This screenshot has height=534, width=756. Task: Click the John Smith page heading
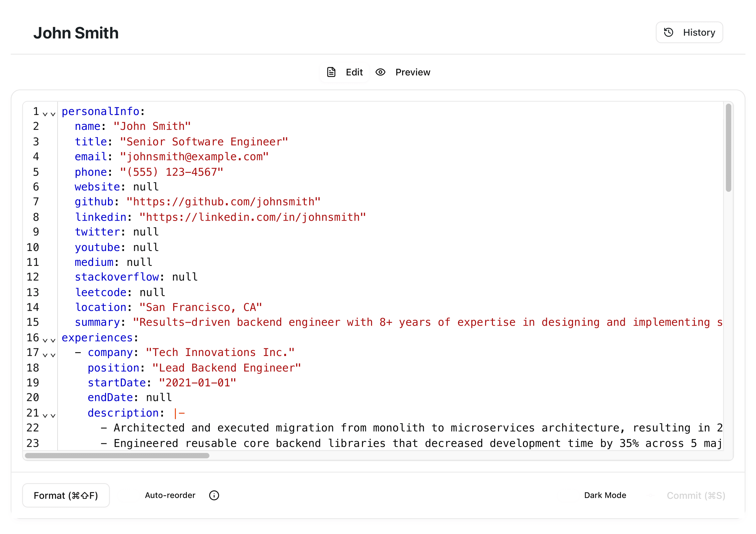pos(76,33)
